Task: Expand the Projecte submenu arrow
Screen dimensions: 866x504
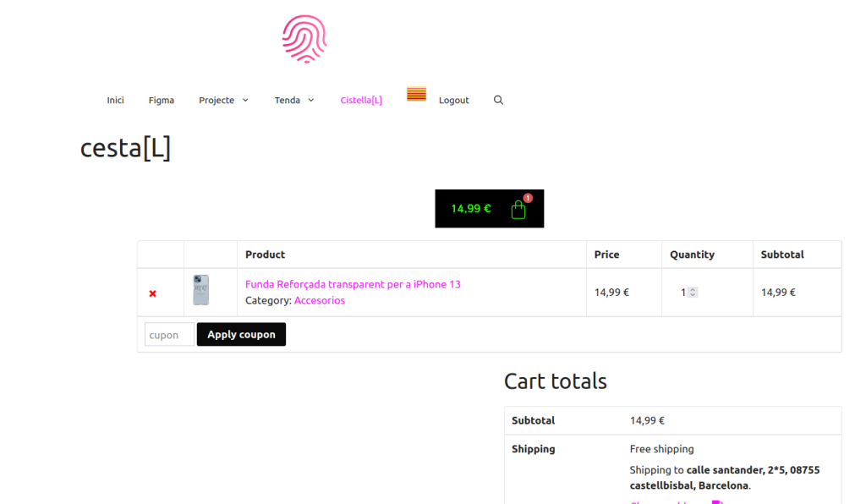Action: [x=245, y=100]
